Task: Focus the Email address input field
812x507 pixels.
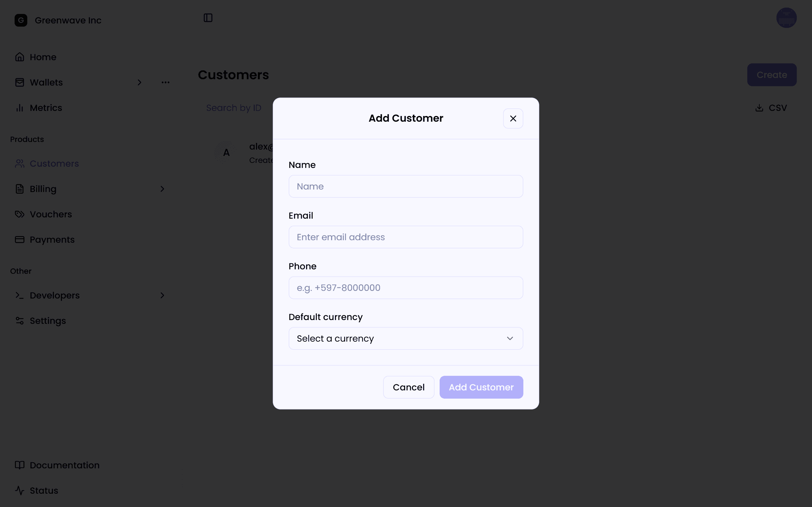Action: tap(406, 237)
